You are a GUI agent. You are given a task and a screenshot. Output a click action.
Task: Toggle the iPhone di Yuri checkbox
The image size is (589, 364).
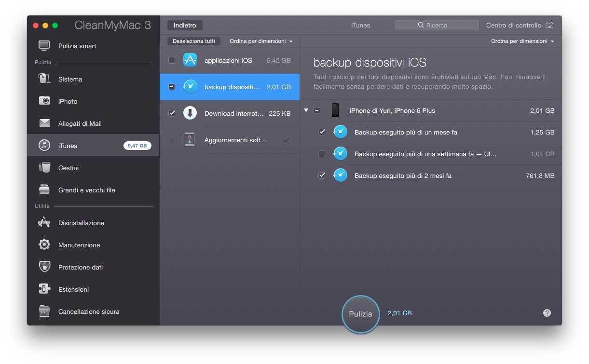(317, 110)
